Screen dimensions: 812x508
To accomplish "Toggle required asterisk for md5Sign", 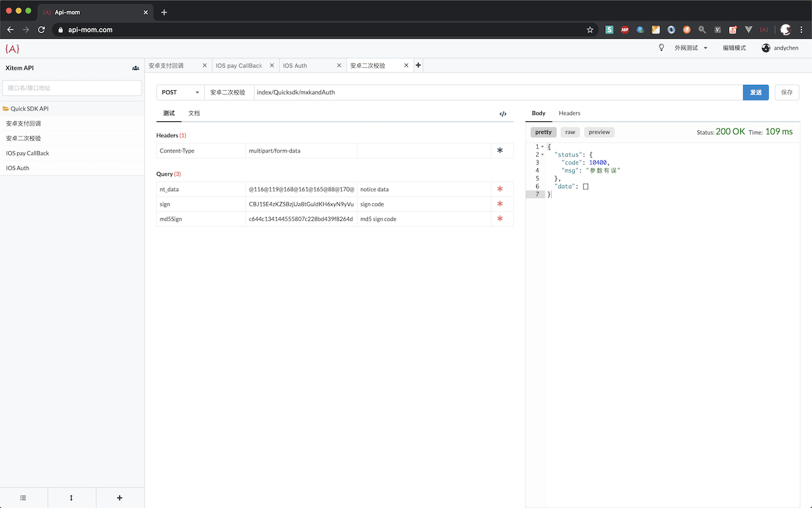I will coord(500,219).
